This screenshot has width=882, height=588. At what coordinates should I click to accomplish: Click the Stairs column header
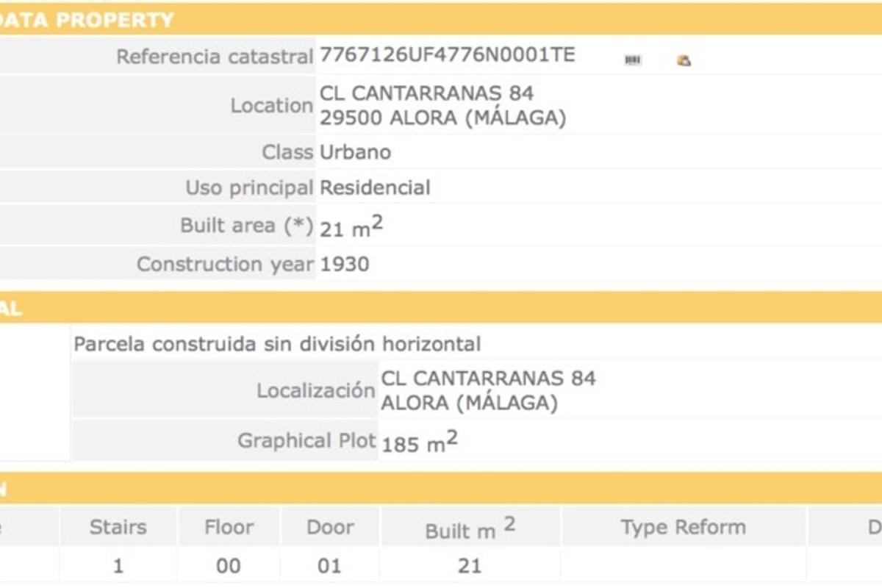(118, 527)
